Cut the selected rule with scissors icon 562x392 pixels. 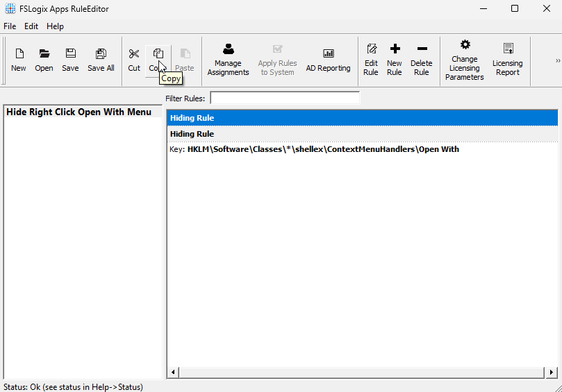click(134, 60)
